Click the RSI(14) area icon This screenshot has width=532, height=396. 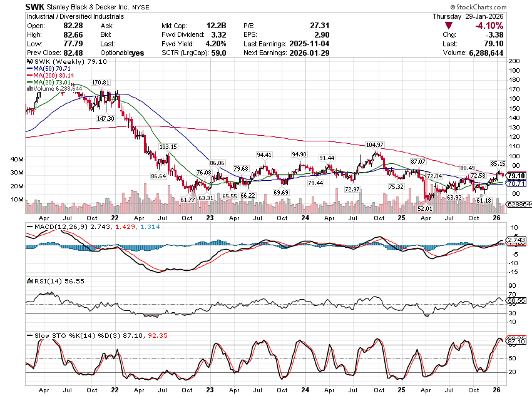click(x=28, y=282)
